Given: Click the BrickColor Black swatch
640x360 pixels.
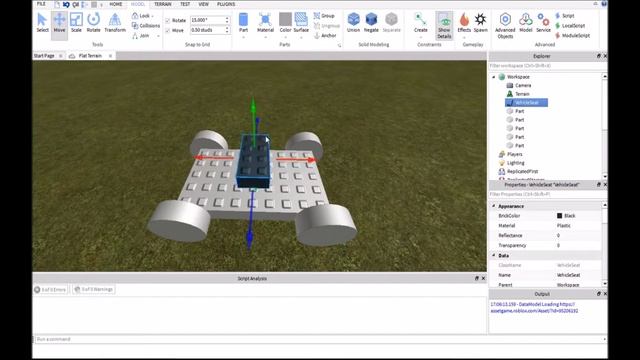Looking at the screenshot, I should pyautogui.click(x=560, y=216).
